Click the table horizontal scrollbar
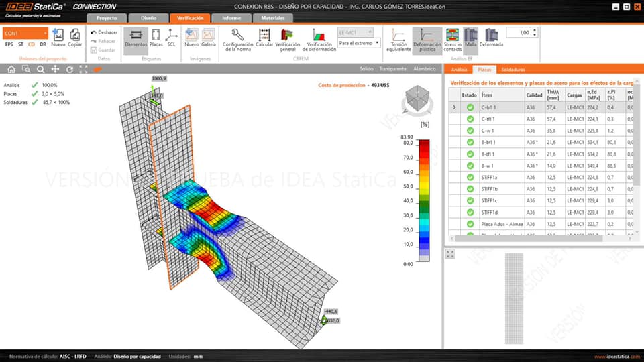 [529, 238]
